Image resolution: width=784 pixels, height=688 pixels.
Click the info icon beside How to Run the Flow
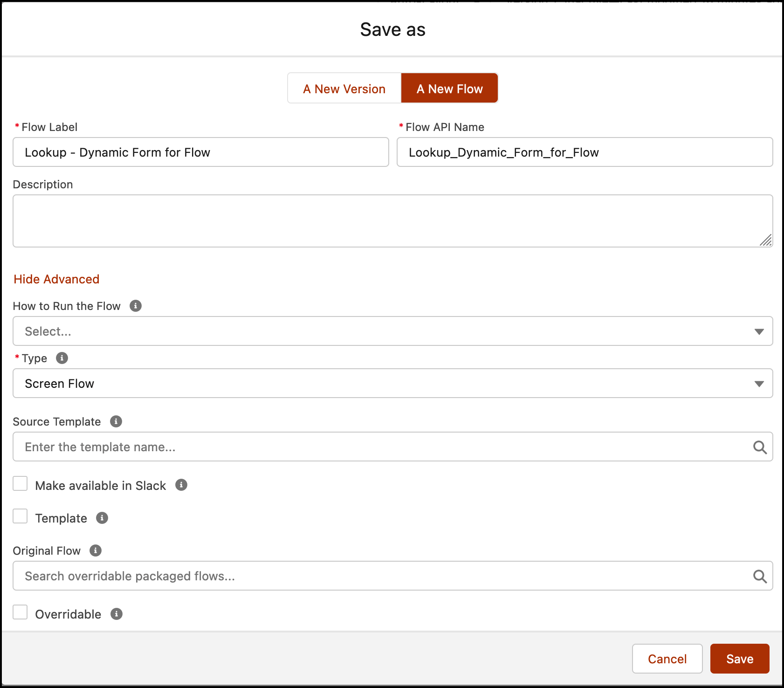(x=136, y=306)
